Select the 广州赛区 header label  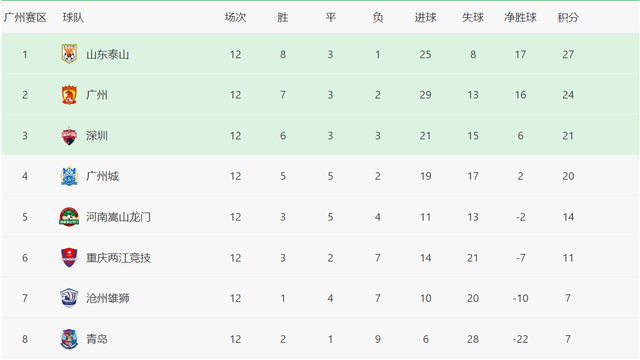pos(25,18)
